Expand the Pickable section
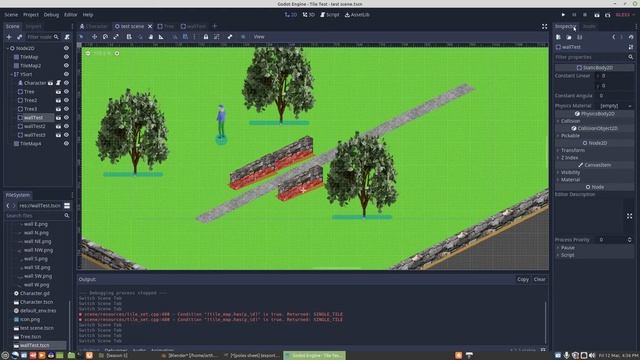 pyautogui.click(x=594, y=136)
